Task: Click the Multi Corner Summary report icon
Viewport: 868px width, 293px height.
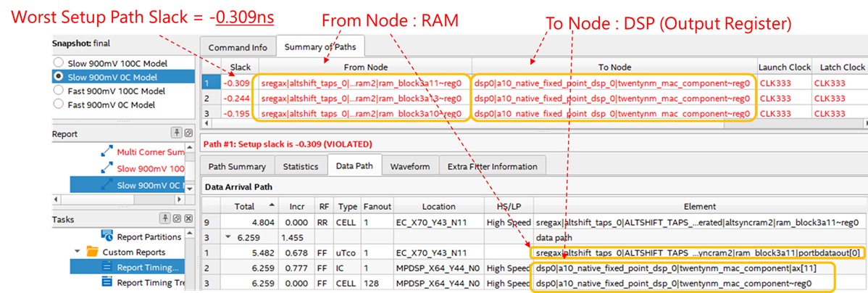Action: 107,152
